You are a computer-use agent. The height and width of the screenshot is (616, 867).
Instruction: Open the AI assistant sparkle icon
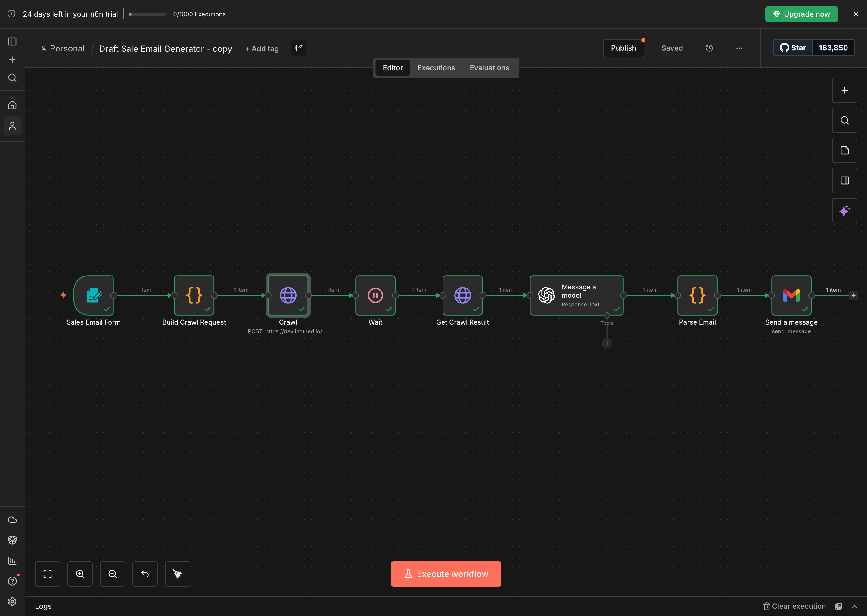(845, 211)
